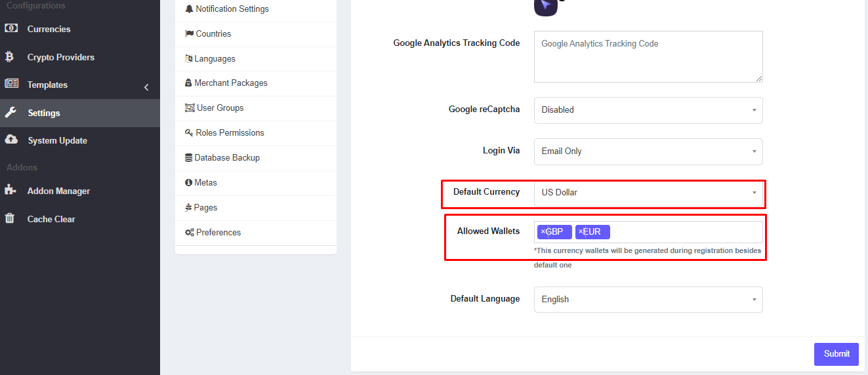Remove the EUR tag from Allowed Wallets

click(x=581, y=231)
